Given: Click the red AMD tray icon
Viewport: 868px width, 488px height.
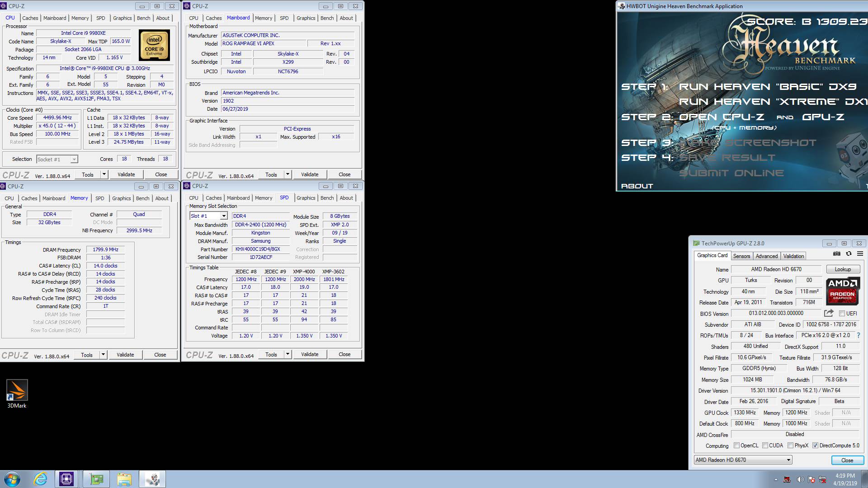Looking at the screenshot, I should [x=788, y=479].
